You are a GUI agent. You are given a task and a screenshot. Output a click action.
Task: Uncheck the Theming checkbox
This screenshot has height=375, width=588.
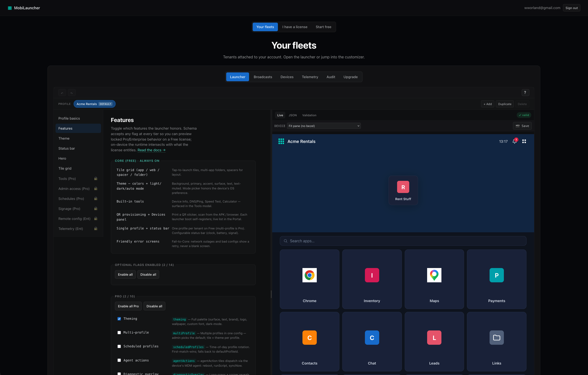[x=119, y=319]
